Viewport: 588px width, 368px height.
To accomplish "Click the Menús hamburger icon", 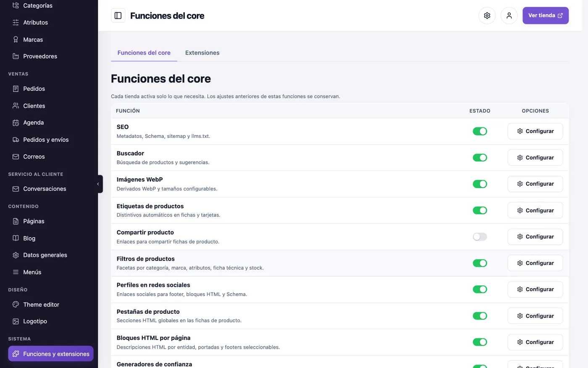I will coord(16,272).
